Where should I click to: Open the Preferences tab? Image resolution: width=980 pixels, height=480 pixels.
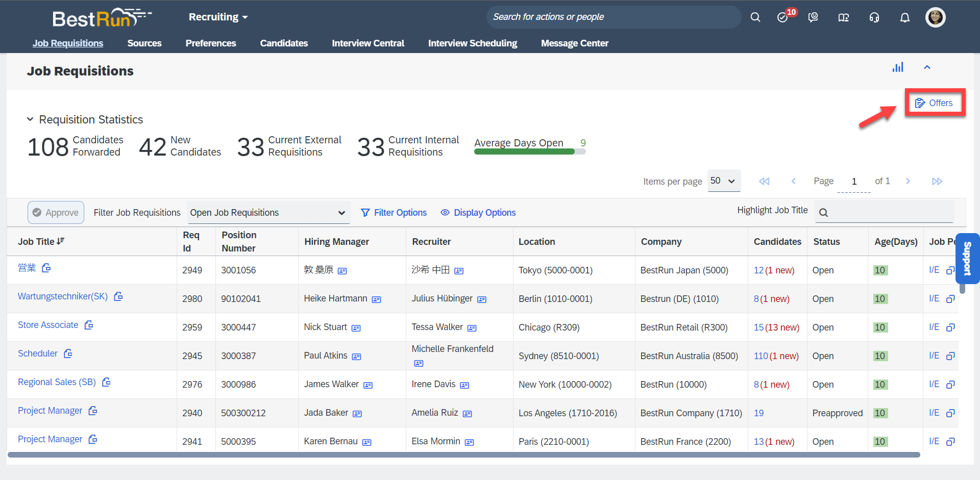pyautogui.click(x=211, y=43)
